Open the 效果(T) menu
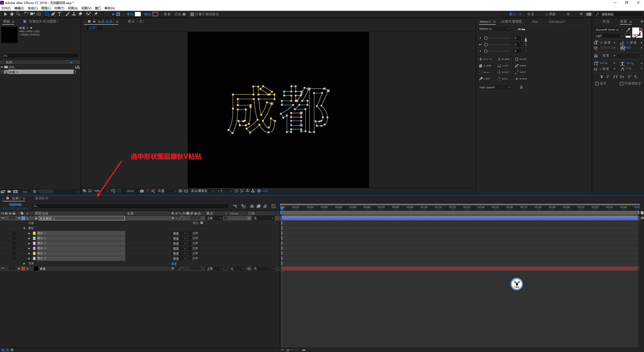 point(59,8)
